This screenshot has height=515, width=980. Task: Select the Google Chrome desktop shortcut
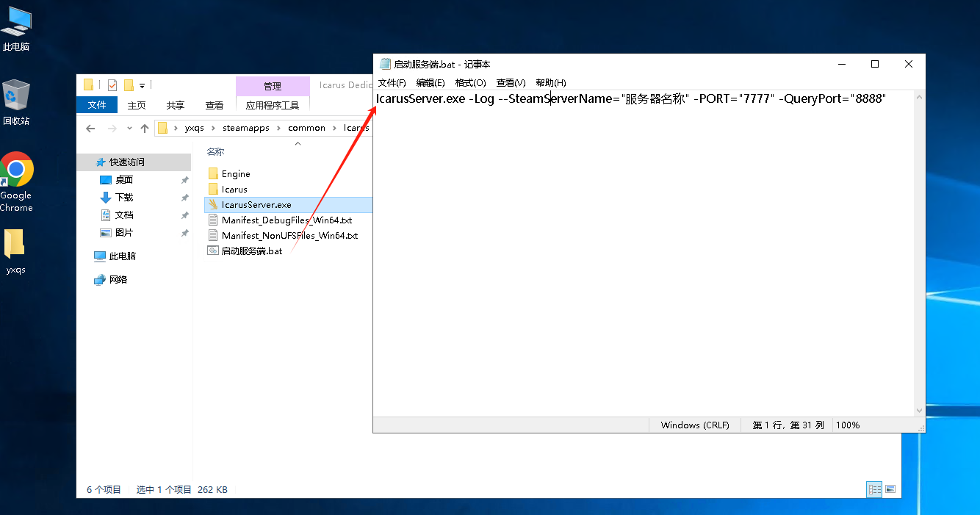pos(16,182)
